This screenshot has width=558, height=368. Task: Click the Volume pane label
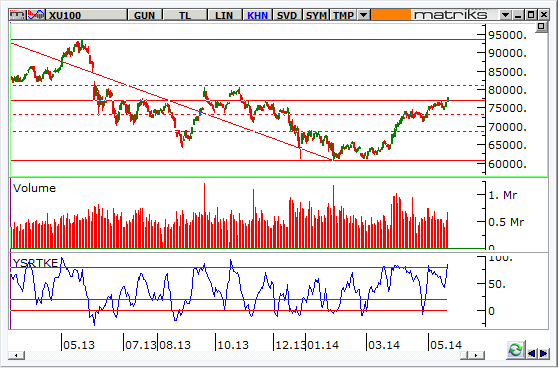35,188
